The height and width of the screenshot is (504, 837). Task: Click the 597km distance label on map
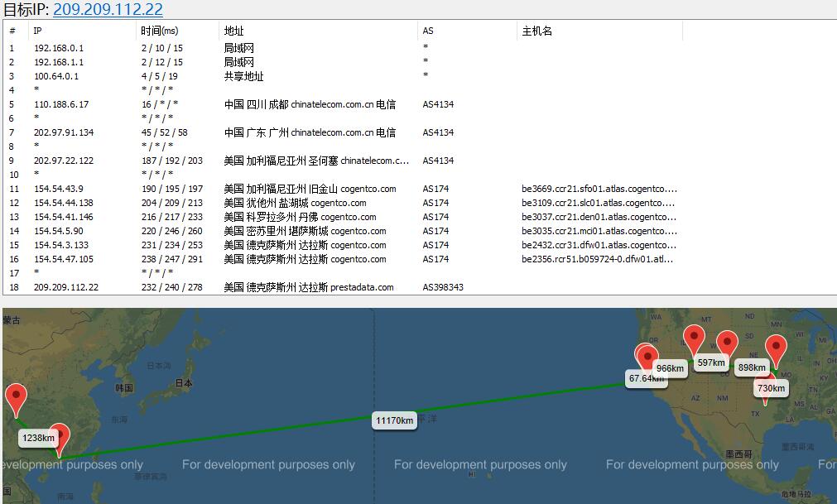pyautogui.click(x=711, y=362)
